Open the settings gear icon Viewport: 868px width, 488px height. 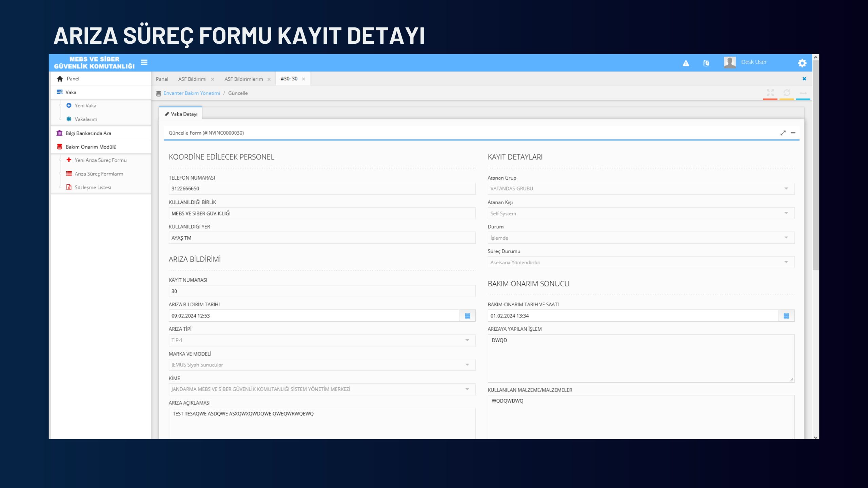click(x=802, y=63)
